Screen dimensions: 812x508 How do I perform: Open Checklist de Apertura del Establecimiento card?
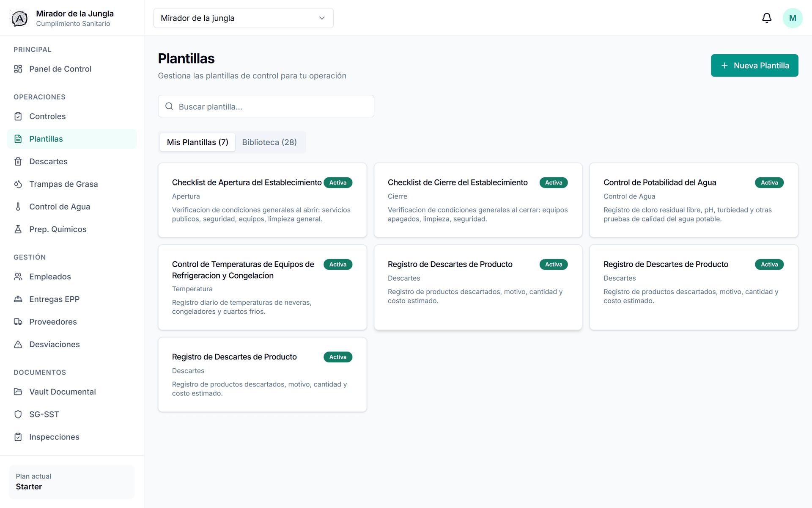point(262,200)
